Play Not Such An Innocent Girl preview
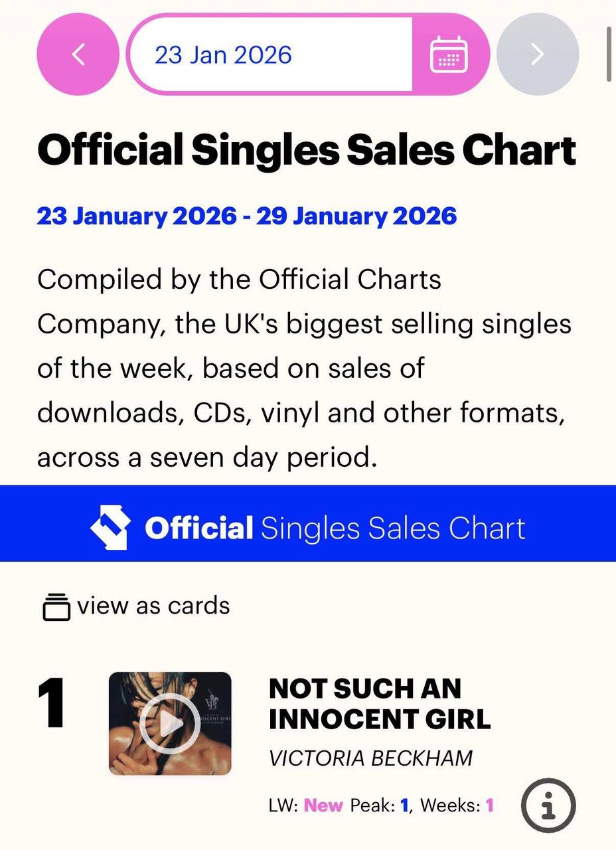Viewport: 616px width, 850px height. 170,723
